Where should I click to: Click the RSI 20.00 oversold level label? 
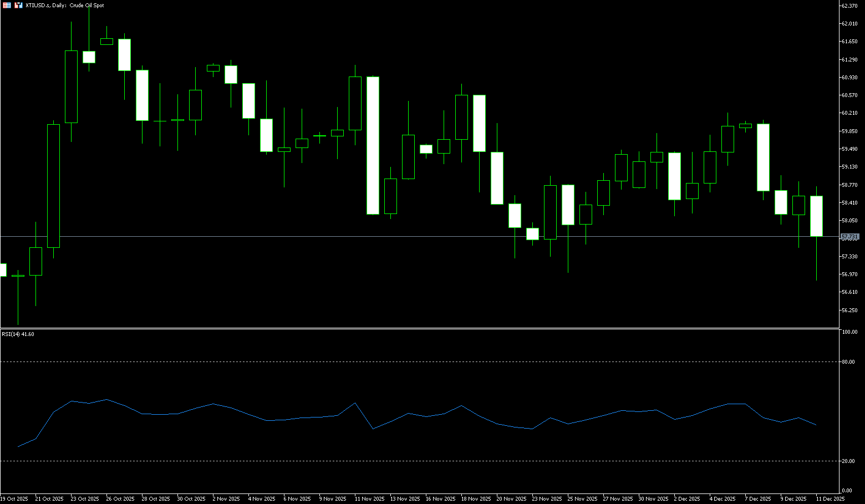(x=848, y=461)
